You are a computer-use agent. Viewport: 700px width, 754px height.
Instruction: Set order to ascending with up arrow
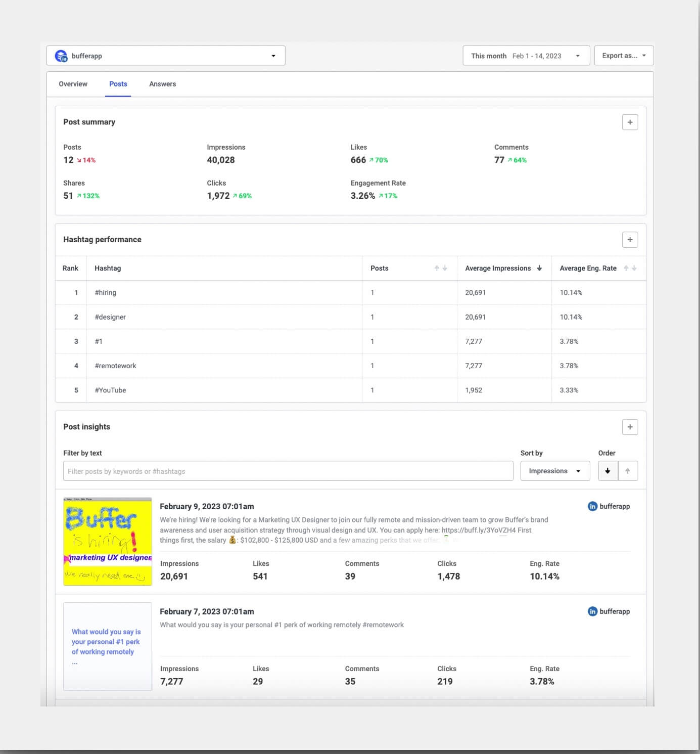[x=628, y=471]
